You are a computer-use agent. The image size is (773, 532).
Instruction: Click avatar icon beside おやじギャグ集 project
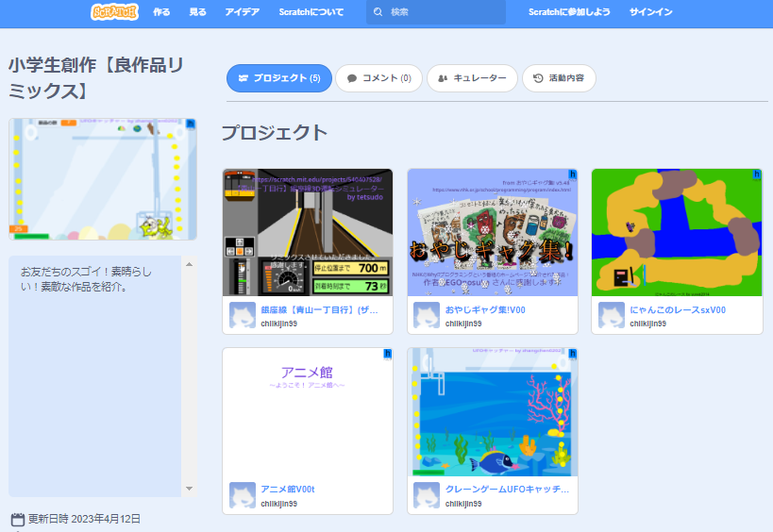tap(427, 315)
